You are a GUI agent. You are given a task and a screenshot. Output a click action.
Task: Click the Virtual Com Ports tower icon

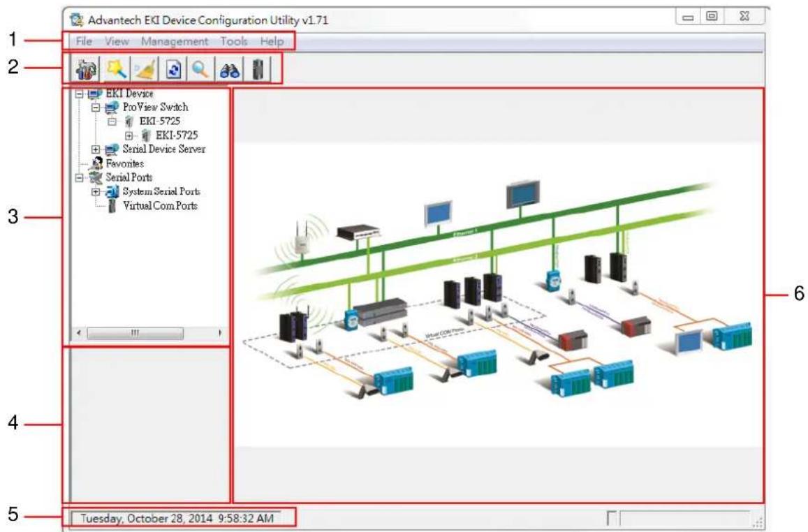coord(112,206)
